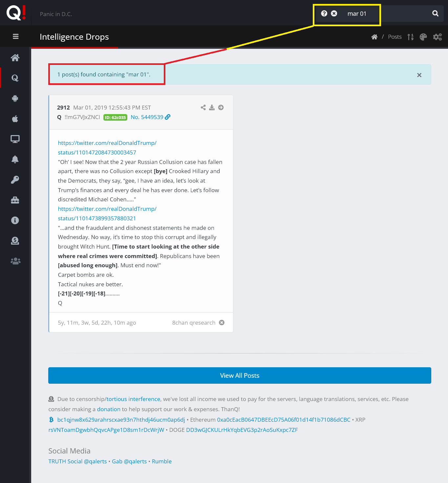Click the chain link icon beside No. 5449539
Image resolution: width=448 pixels, height=483 pixels.
pos(168,117)
